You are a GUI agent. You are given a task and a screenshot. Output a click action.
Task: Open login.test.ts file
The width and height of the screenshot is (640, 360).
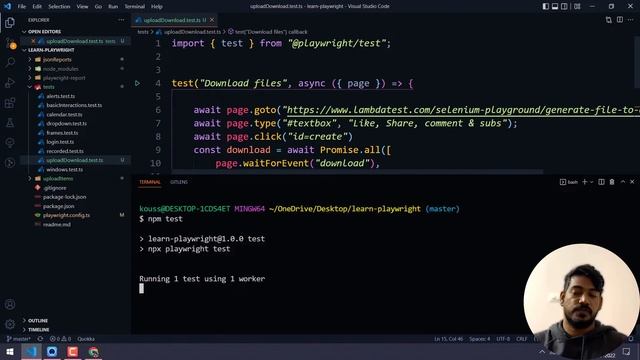pos(60,142)
